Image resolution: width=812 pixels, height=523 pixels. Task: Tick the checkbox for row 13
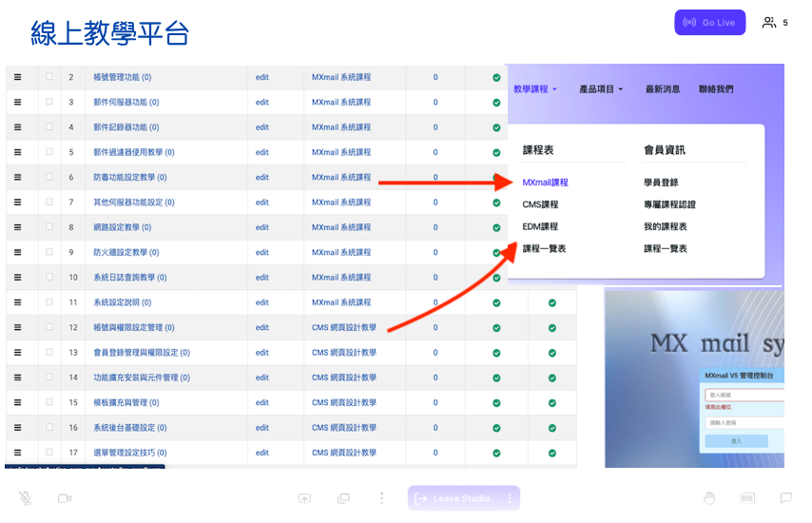pyautogui.click(x=49, y=352)
